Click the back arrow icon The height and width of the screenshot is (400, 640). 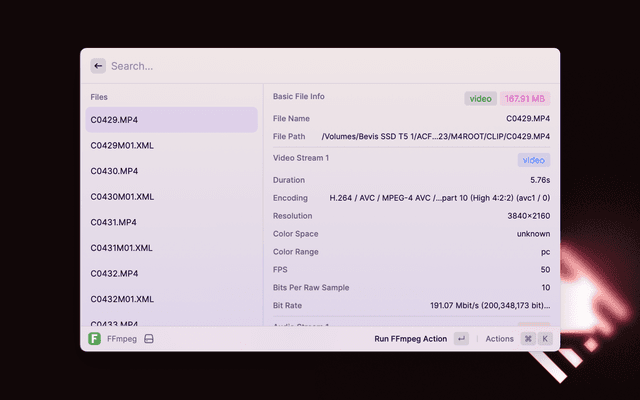click(98, 66)
